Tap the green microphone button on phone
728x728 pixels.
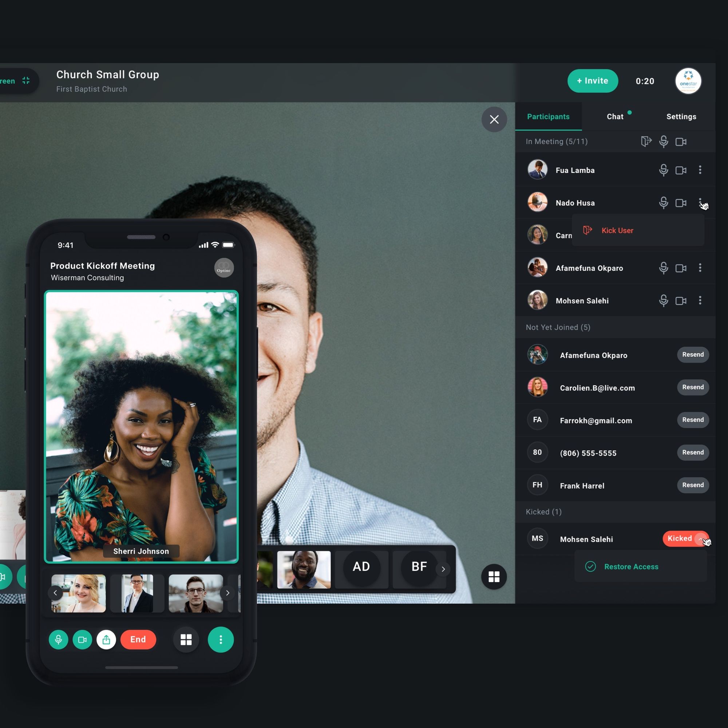(58, 640)
